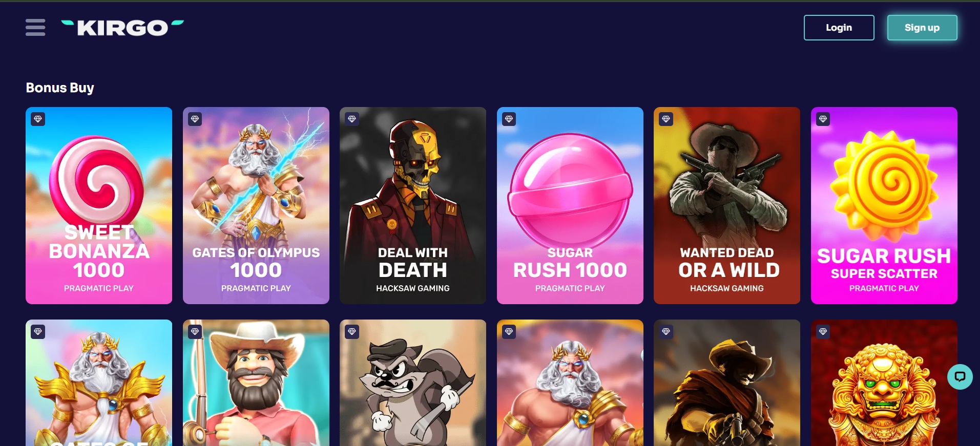This screenshot has height=446, width=980.
Task: Click diamond badge on Sweet Bonanza 1000
Action: 38,119
